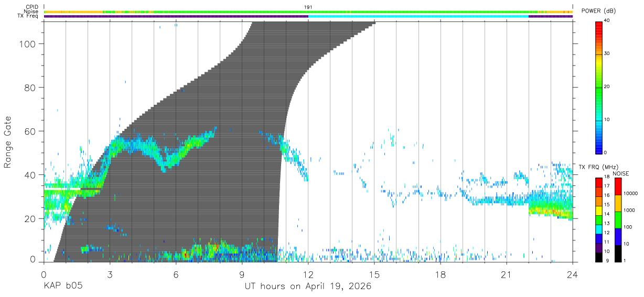Click the power color scale bar
Screen dimensions: 644x297
[599, 87]
